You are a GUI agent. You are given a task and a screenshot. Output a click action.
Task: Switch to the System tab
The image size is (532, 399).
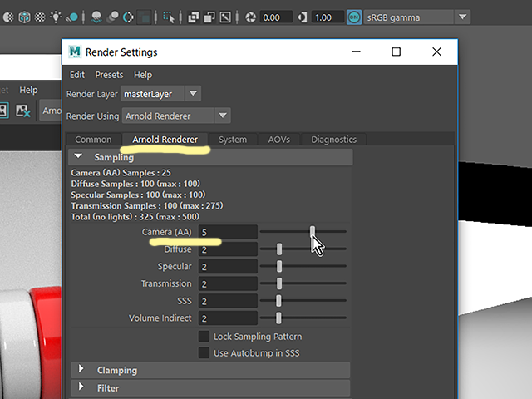pyautogui.click(x=233, y=140)
